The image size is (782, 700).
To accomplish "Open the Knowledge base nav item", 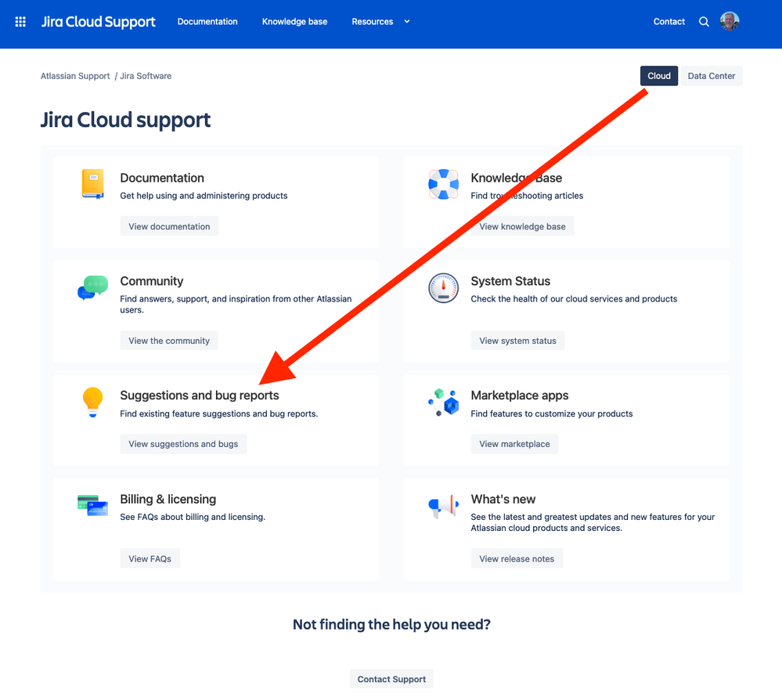I will click(x=295, y=21).
